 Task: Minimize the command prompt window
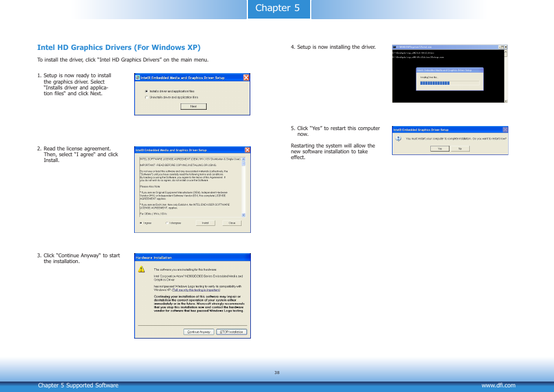click(499, 47)
